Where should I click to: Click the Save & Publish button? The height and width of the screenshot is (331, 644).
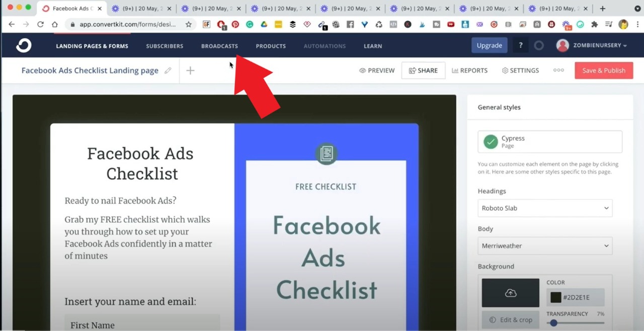[603, 70]
